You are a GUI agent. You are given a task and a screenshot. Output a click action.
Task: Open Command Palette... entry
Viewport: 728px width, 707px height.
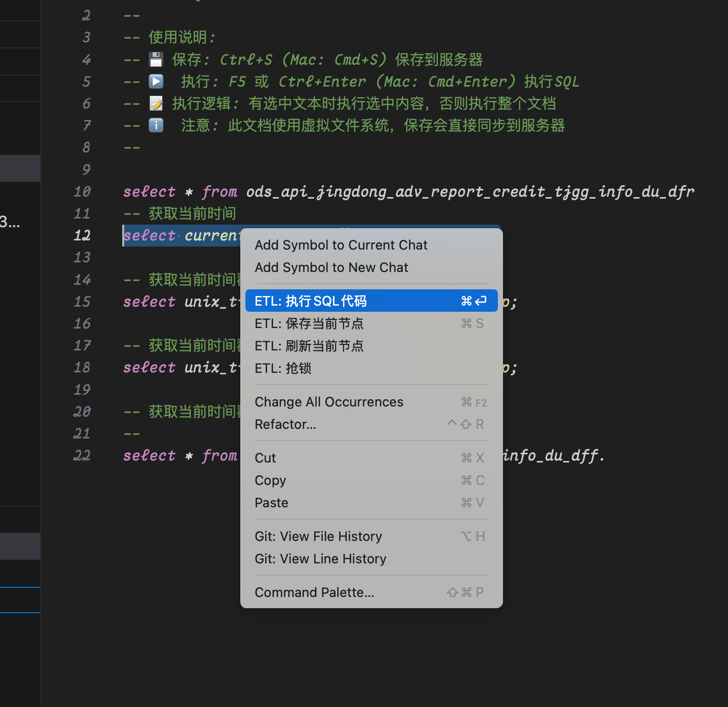pos(372,592)
